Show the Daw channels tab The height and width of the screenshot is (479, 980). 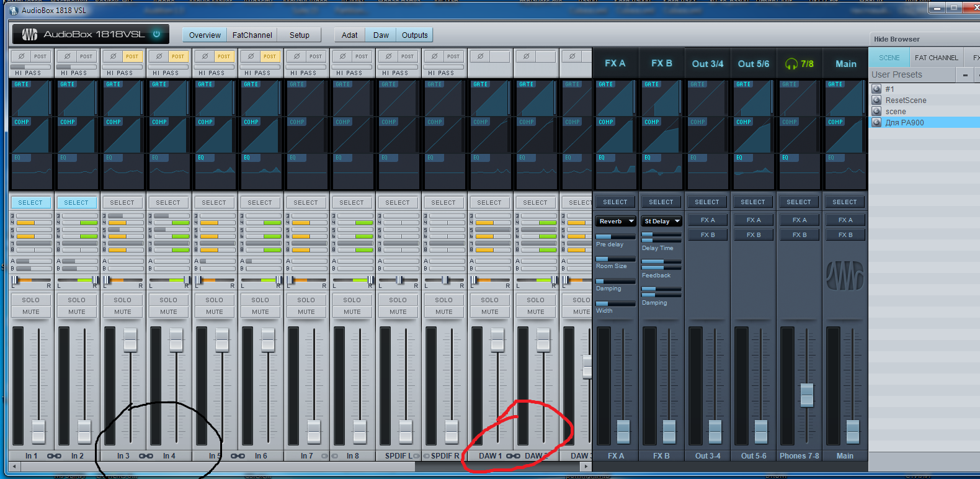click(381, 35)
